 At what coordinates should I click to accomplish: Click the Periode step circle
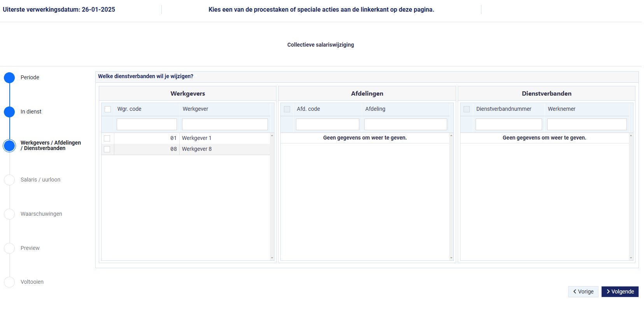point(9,78)
